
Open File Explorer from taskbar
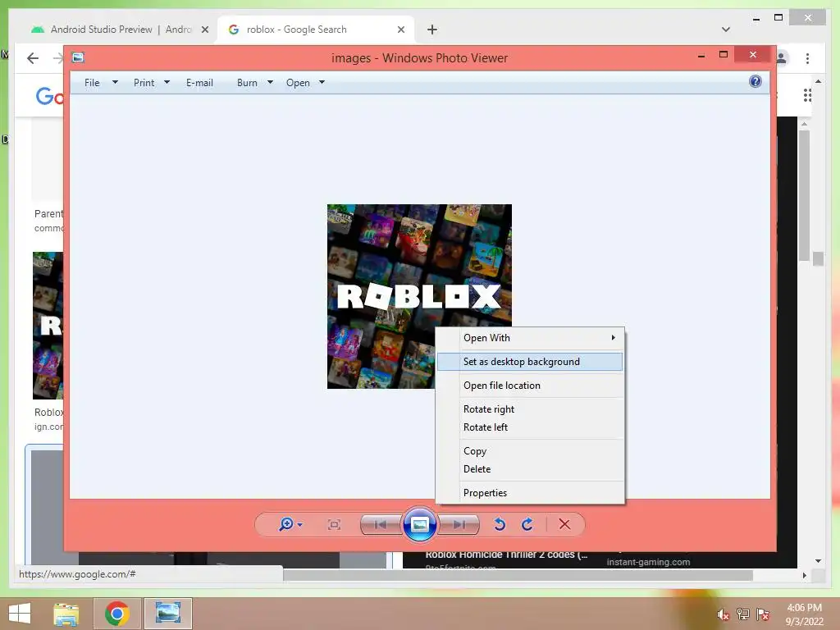tap(66, 614)
